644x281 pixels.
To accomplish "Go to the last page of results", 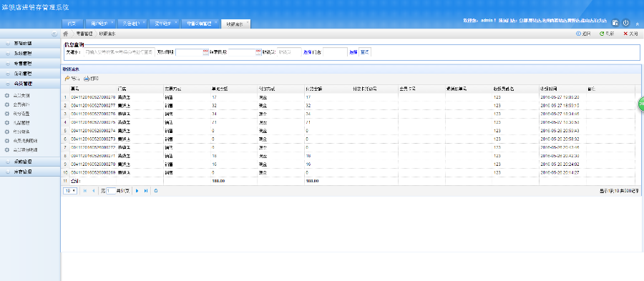I will pos(146,191).
